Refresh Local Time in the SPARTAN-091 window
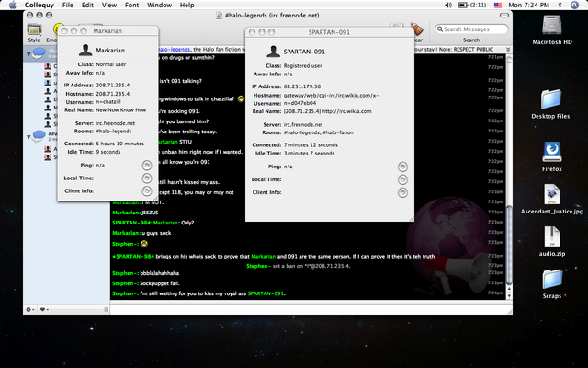The height and width of the screenshot is (368, 588). pyautogui.click(x=402, y=179)
